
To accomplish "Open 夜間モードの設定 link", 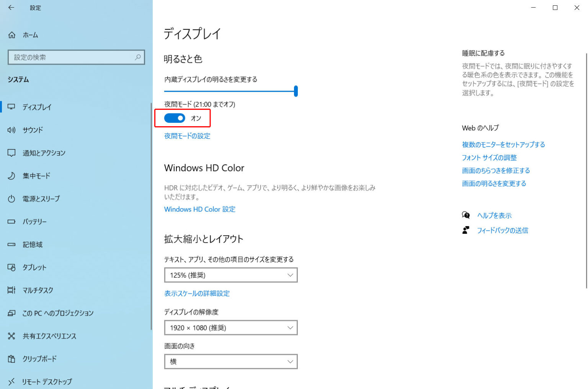I will [187, 136].
